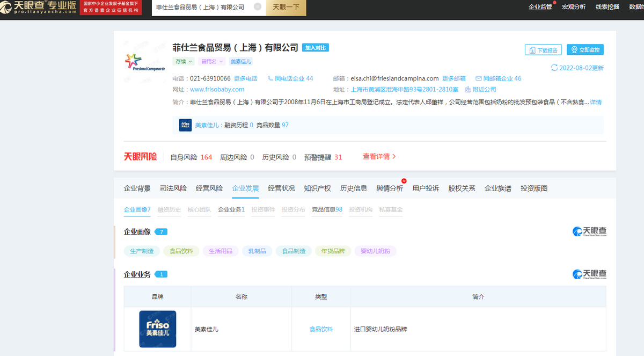The width and height of the screenshot is (644, 356).
Task: Click the 加入对比 button
Action: [316, 48]
